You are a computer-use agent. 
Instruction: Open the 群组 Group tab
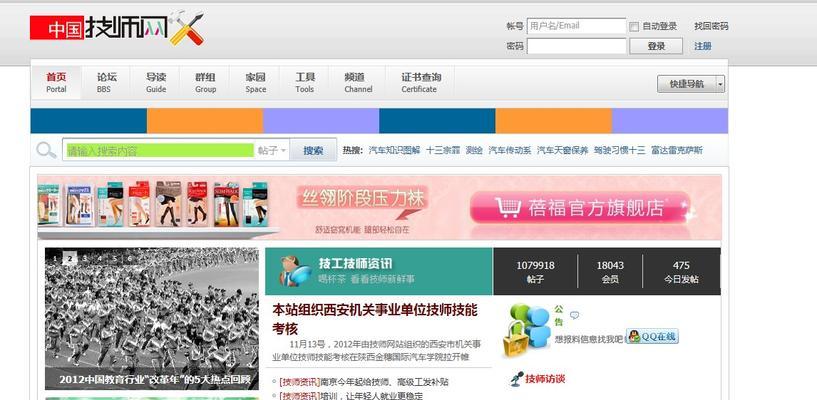coord(205,83)
